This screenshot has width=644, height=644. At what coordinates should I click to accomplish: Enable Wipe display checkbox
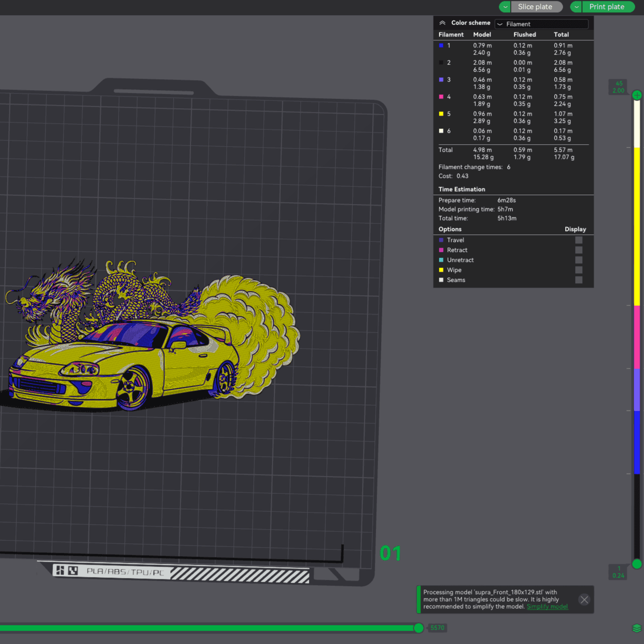(x=579, y=270)
